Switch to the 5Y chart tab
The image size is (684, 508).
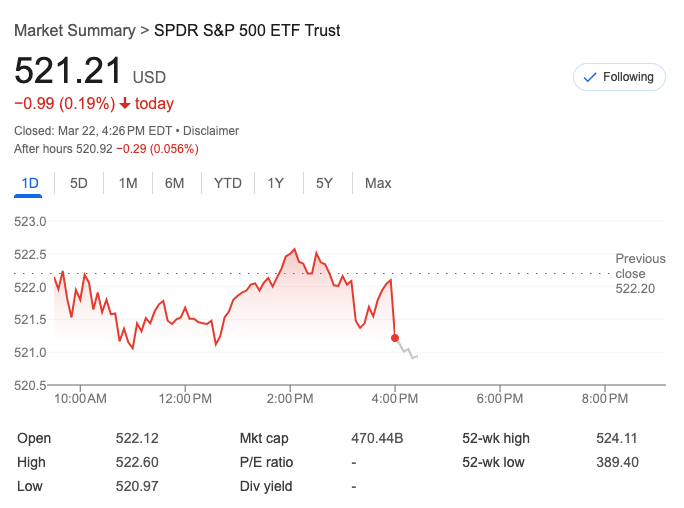[324, 183]
